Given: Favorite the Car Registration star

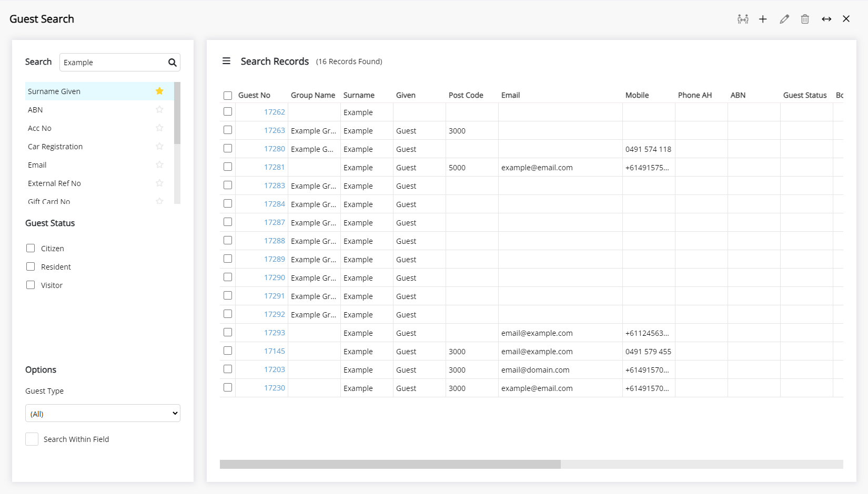Looking at the screenshot, I should pos(159,146).
